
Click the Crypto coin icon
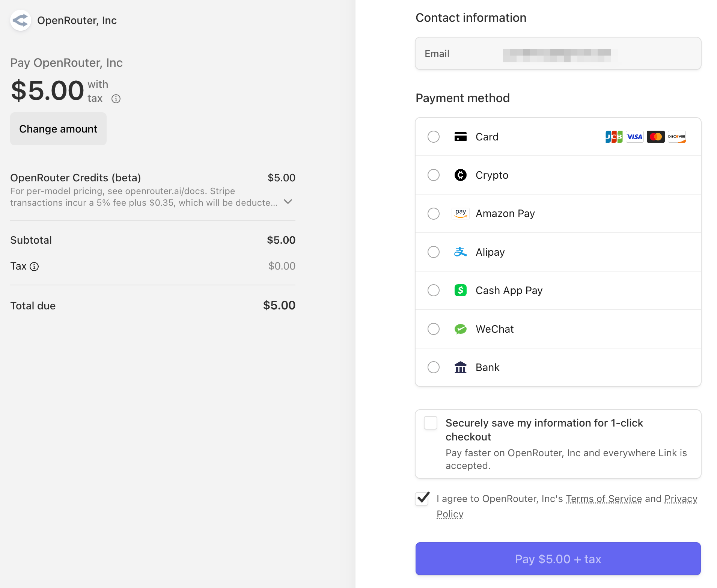(x=460, y=175)
